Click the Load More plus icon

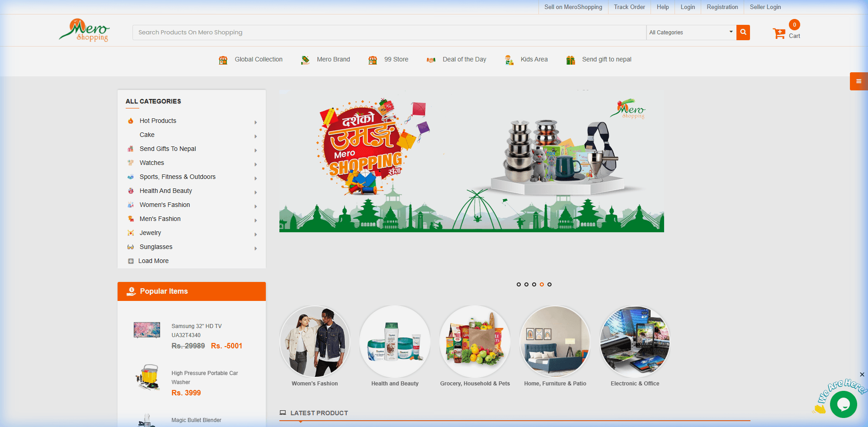coord(131,261)
